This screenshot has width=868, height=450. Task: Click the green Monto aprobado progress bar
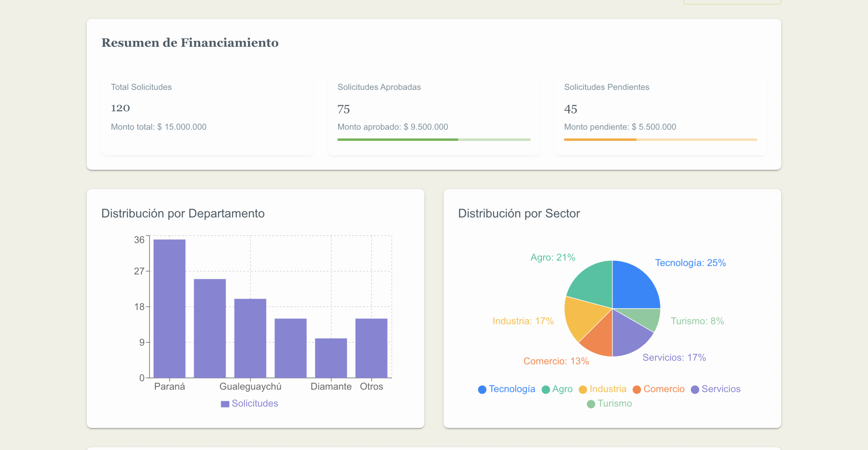click(x=397, y=139)
